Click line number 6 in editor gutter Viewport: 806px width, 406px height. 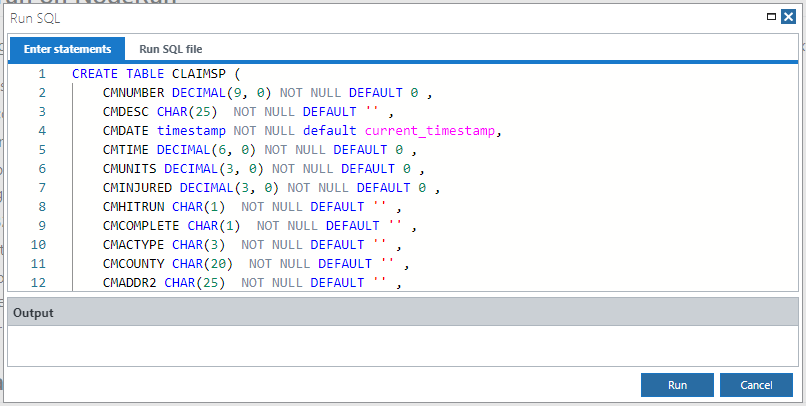coord(42,169)
